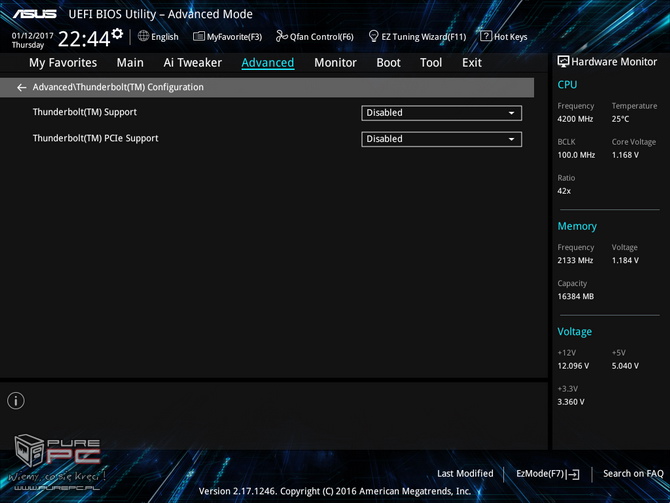
Task: Click the 22:44 clock display
Action: pyautogui.click(x=84, y=39)
